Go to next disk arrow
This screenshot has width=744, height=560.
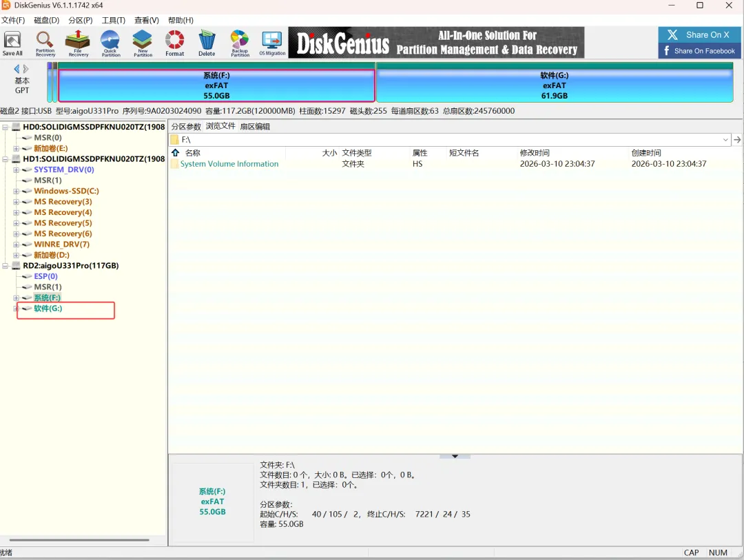[x=25, y=69]
